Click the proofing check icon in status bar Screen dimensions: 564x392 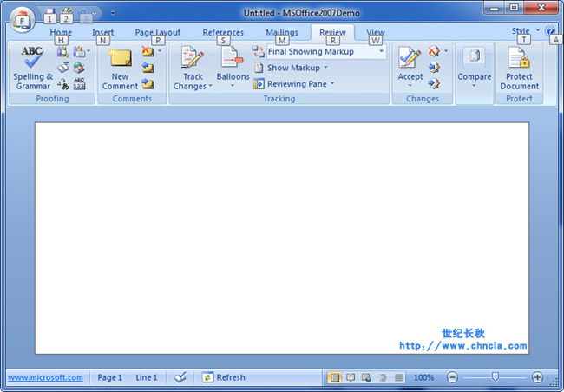click(x=180, y=377)
